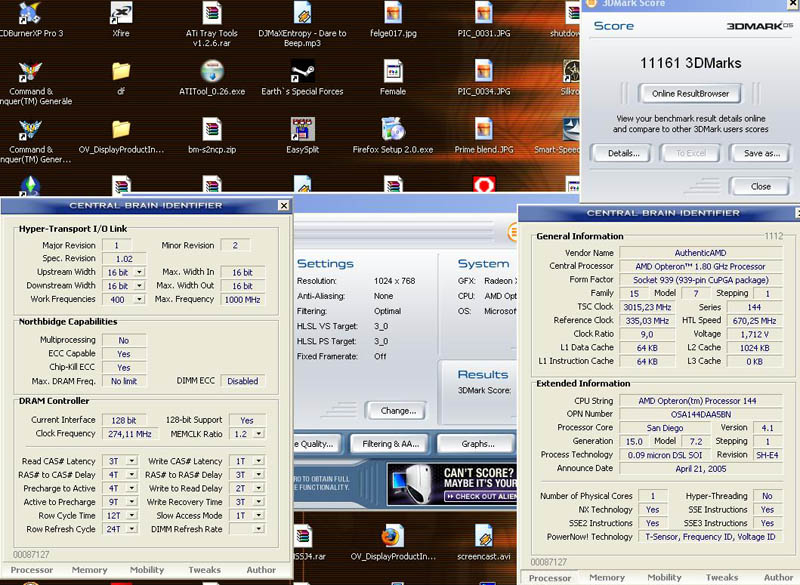Open the Female file icon
800x585 pixels.
[x=393, y=78]
